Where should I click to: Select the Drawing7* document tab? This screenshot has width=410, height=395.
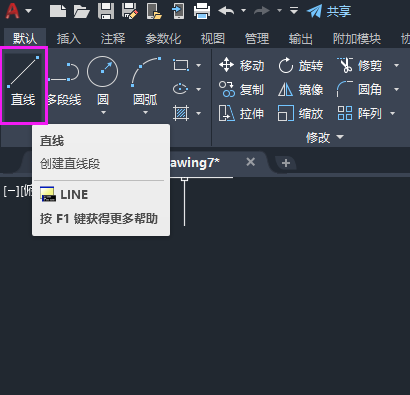[x=195, y=163]
